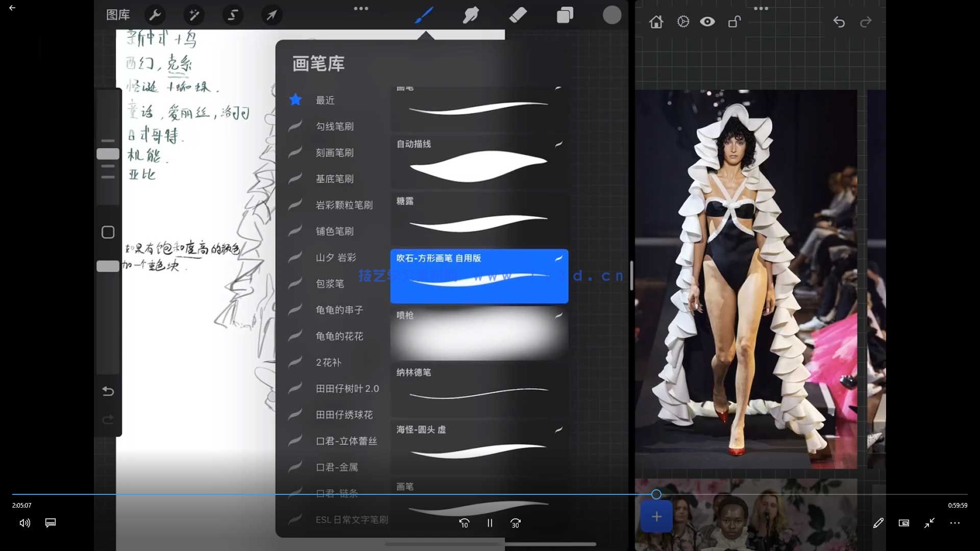Select the Transform arrow tool
This screenshot has height=551, width=980.
point(272,15)
